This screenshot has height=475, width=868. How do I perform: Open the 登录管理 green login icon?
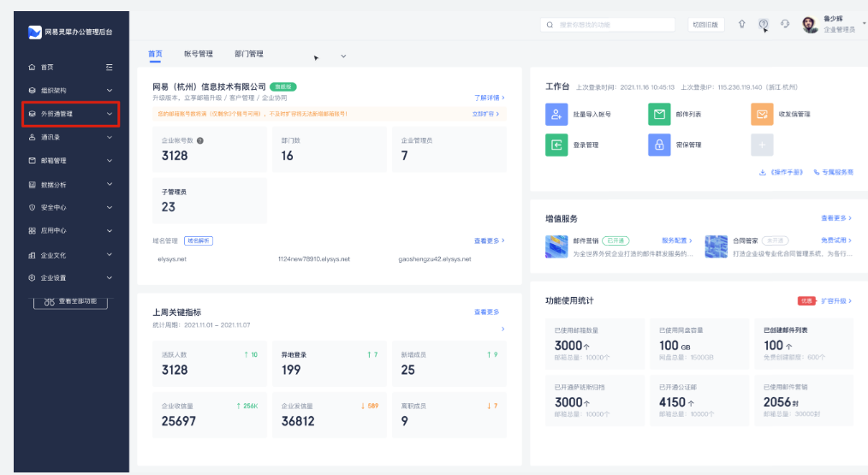pyautogui.click(x=556, y=145)
